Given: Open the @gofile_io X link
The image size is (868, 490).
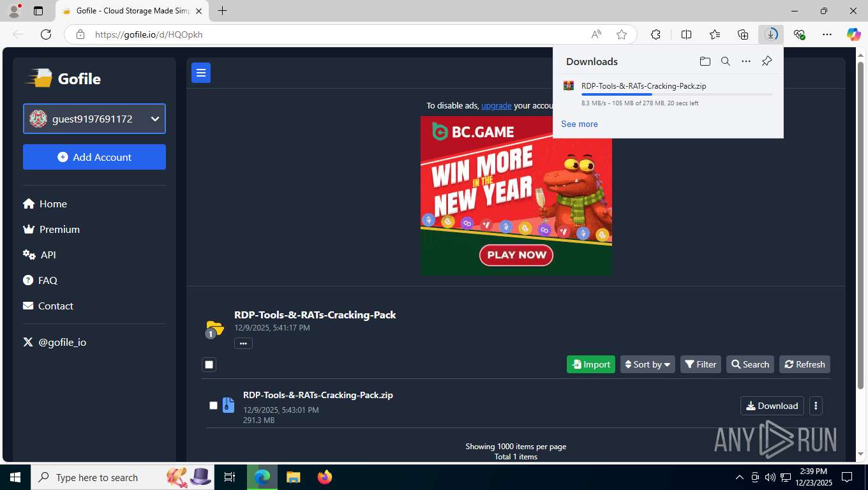Looking at the screenshot, I should pyautogui.click(x=55, y=342).
